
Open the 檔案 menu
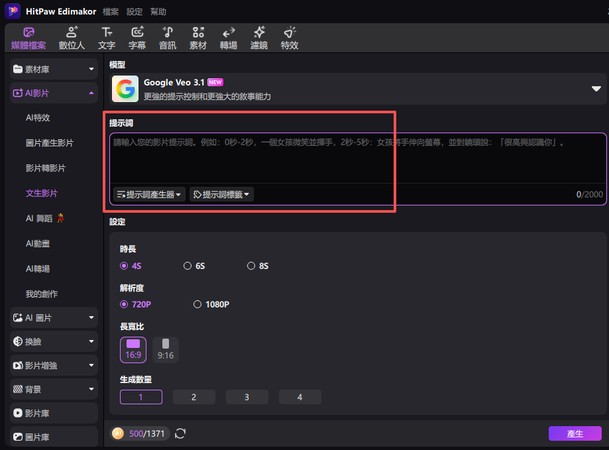[110, 12]
